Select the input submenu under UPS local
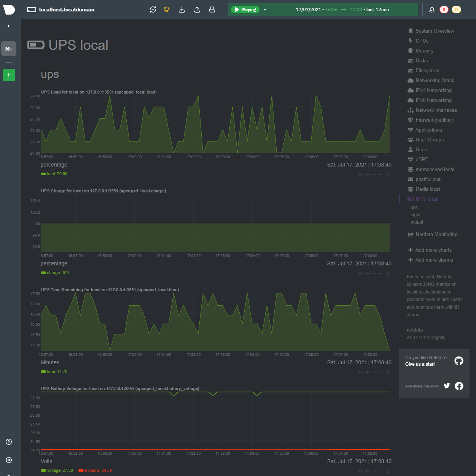 tap(415, 215)
